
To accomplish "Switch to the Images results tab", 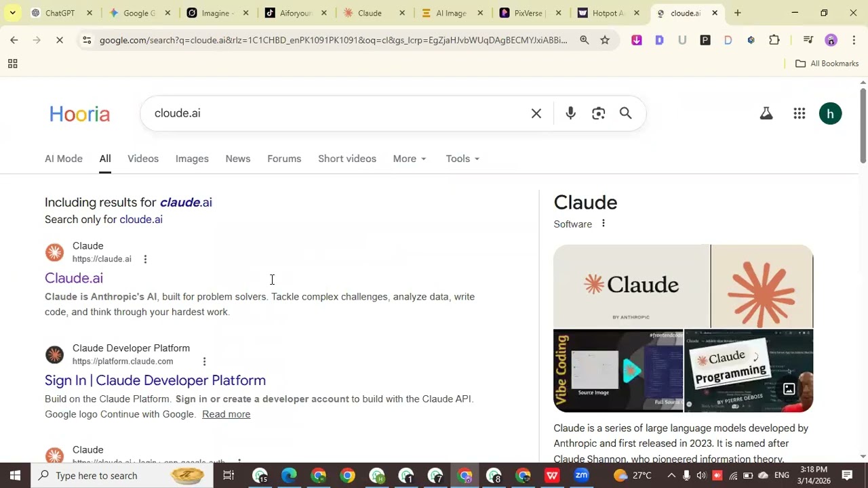I will [x=192, y=159].
